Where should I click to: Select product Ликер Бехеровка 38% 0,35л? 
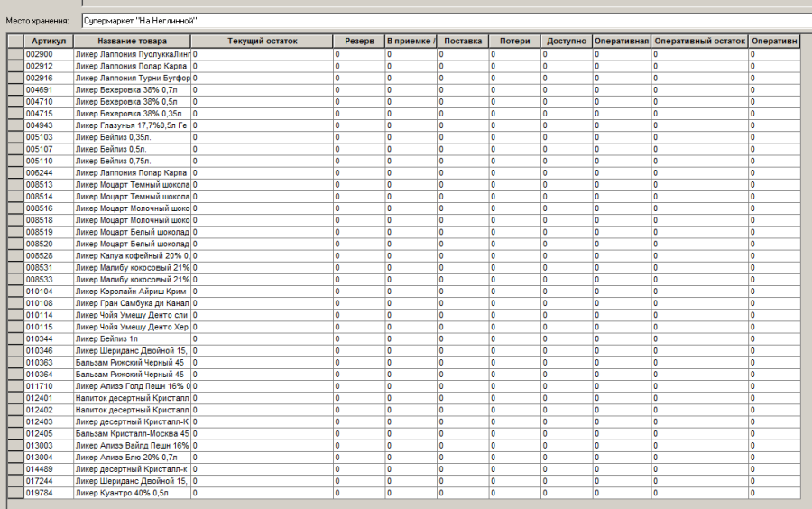point(132,114)
